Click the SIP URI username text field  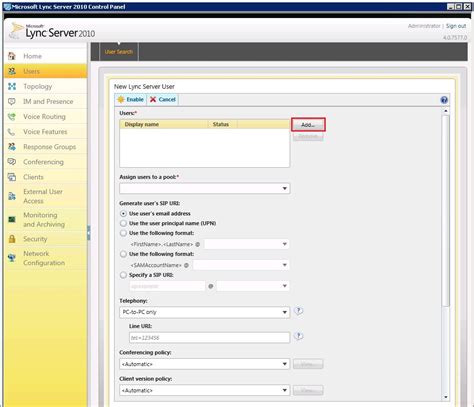click(x=167, y=286)
